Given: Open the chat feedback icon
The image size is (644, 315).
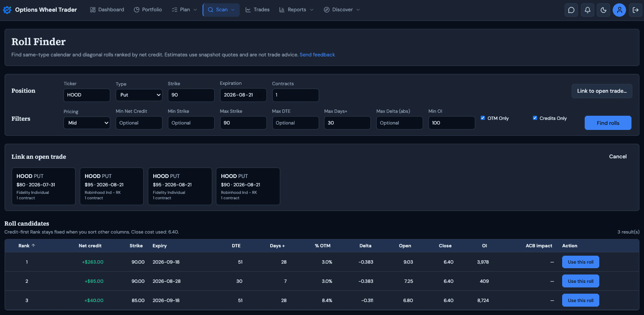Looking at the screenshot, I should [x=571, y=10].
